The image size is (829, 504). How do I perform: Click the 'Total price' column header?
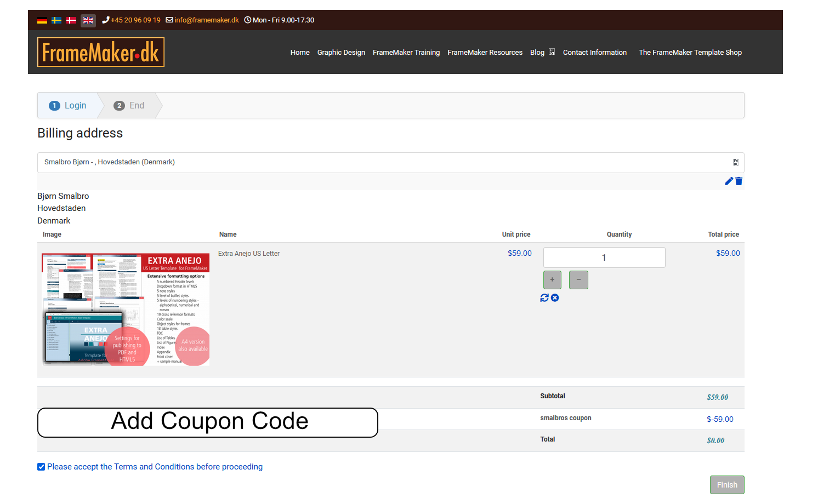point(723,234)
